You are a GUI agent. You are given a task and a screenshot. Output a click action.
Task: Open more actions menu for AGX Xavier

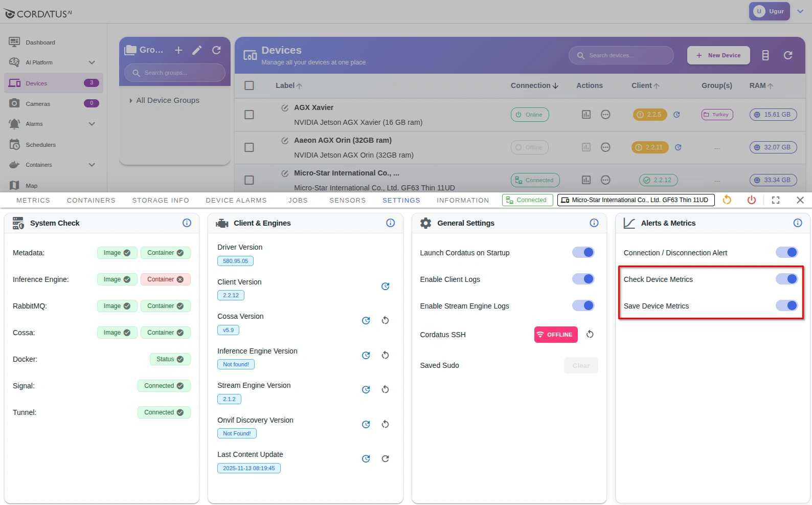tap(605, 115)
